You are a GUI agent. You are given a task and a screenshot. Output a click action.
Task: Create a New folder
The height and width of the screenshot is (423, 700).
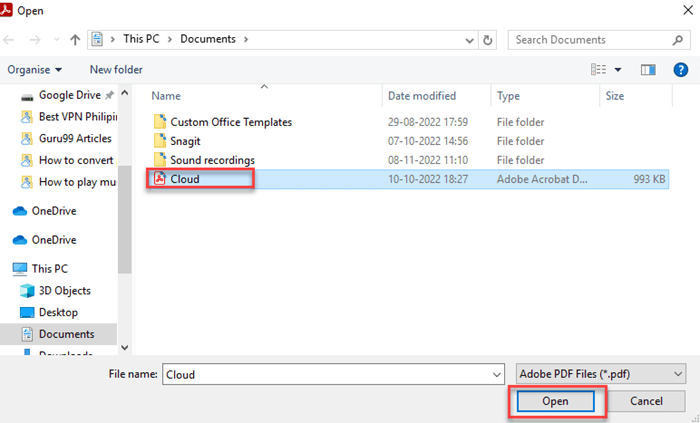tap(116, 70)
